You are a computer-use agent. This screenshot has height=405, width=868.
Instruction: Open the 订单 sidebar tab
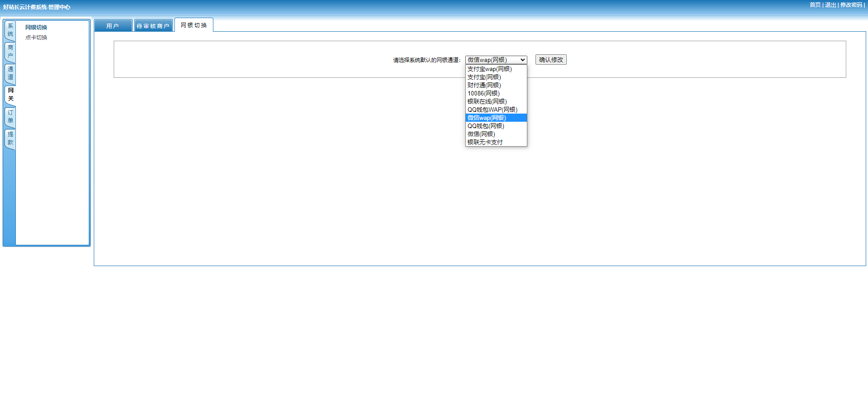pyautogui.click(x=10, y=117)
